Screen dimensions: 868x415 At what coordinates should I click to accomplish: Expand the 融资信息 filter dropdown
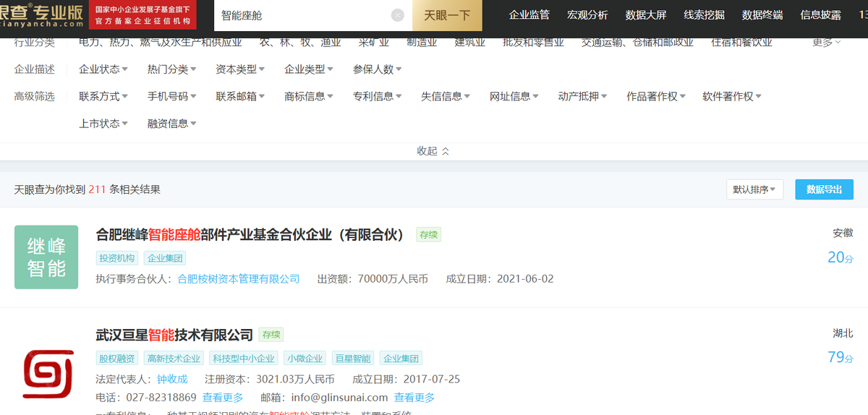click(x=171, y=124)
